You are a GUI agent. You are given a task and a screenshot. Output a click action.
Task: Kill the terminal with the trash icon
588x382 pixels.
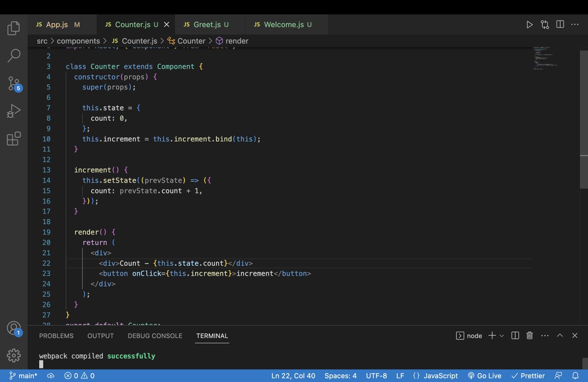530,335
